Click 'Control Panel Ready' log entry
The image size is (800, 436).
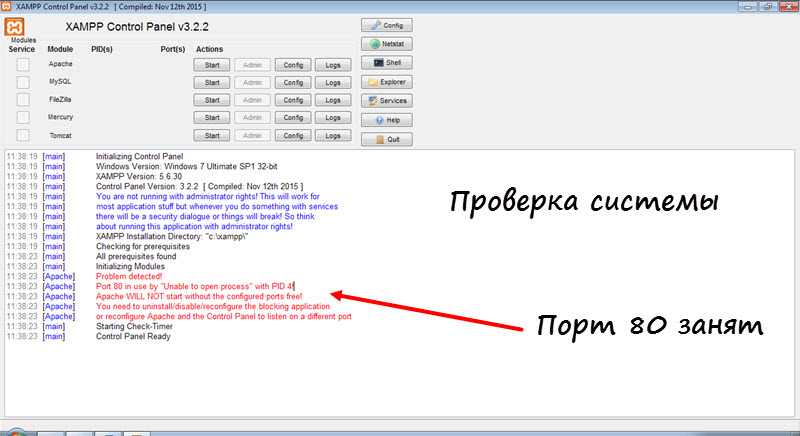pyautogui.click(x=133, y=336)
